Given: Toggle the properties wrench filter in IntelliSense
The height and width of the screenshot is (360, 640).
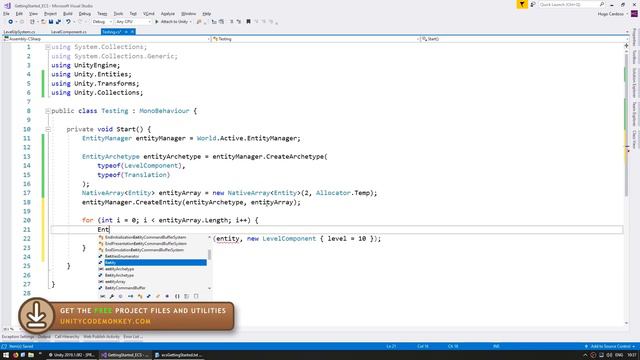Looking at the screenshot, I should tap(111, 296).
